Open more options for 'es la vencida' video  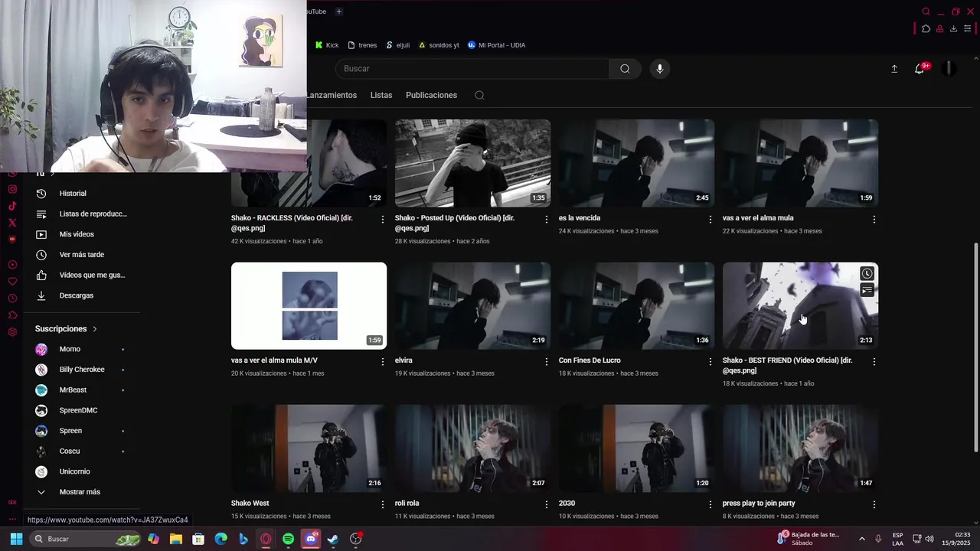tap(710, 219)
